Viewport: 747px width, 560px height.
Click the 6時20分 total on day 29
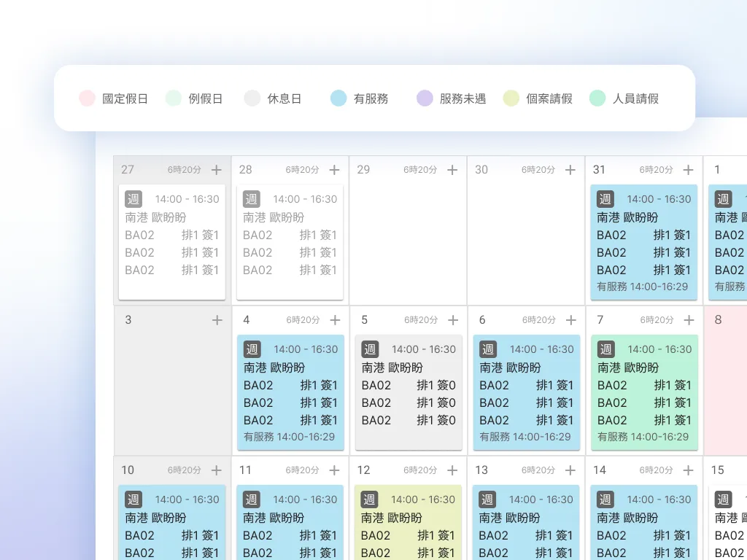click(420, 170)
